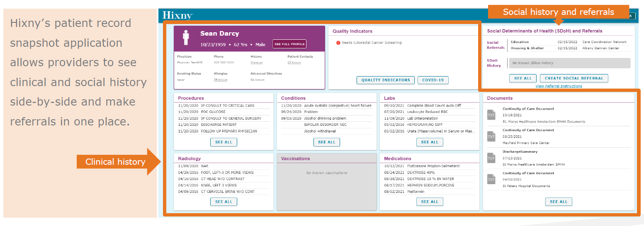The height and width of the screenshot is (226, 644).
Task: See all Medications
Action: [x=430, y=202]
